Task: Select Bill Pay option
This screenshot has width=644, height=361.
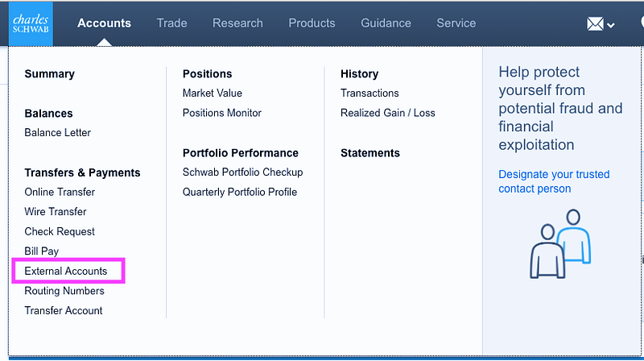Action: point(42,251)
